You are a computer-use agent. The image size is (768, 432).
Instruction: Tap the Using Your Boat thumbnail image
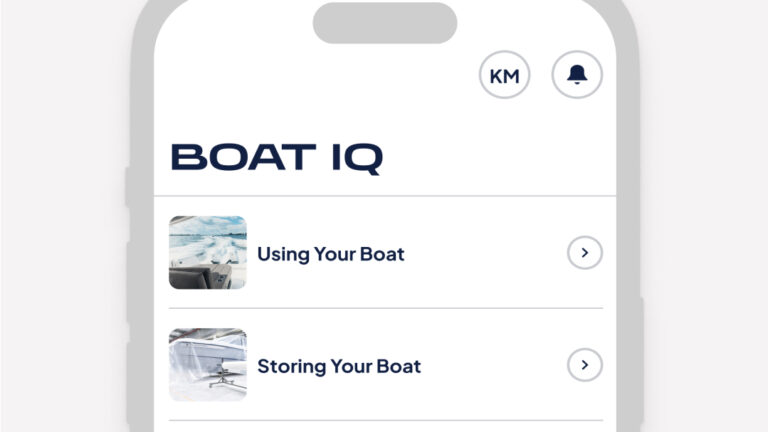coord(208,253)
